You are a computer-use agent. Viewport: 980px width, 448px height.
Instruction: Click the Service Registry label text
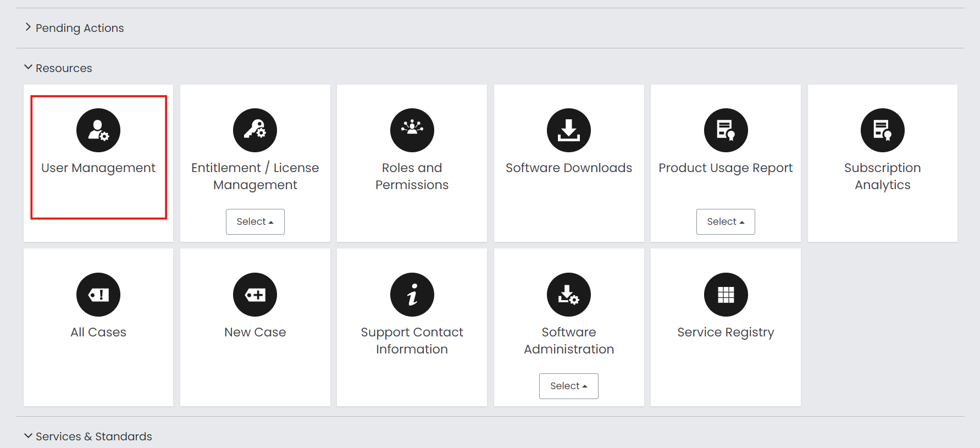click(726, 332)
